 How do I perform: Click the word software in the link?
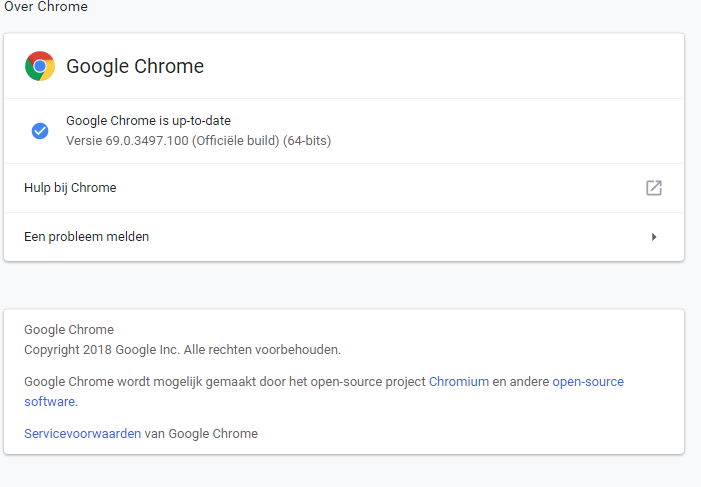49,402
